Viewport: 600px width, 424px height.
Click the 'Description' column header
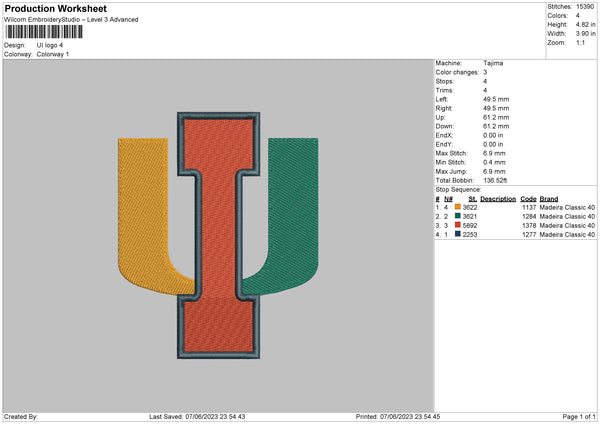coord(498,199)
